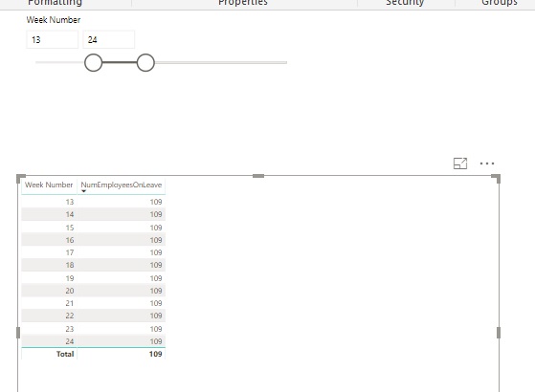Click the right handle of the Week Number slider
The width and height of the screenshot is (535, 392).
tap(145, 62)
